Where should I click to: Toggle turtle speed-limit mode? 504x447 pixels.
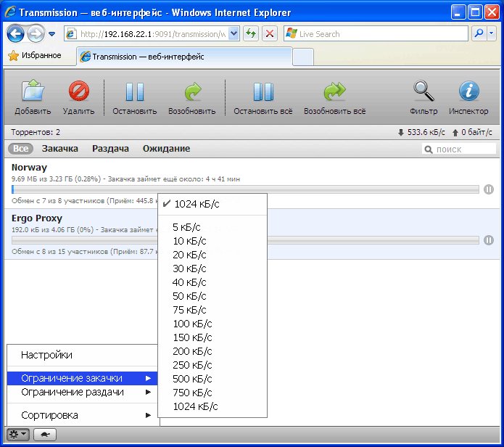point(45,435)
